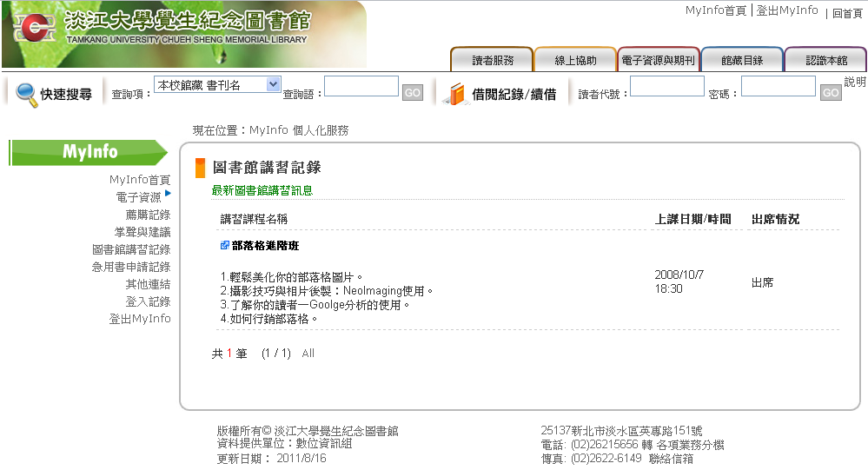Click the 密碼 password field
This screenshot has width=868, height=470.
778,86
